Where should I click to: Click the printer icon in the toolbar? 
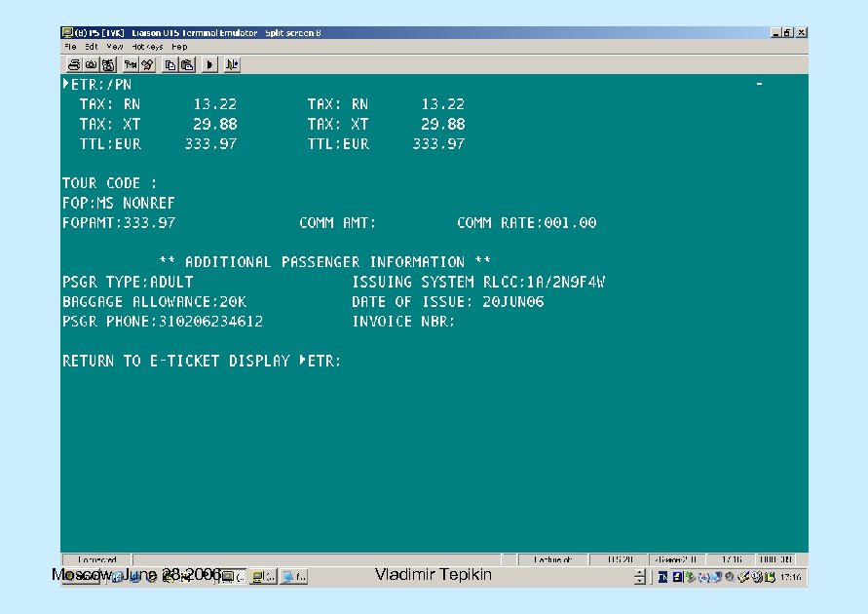pyautogui.click(x=74, y=64)
